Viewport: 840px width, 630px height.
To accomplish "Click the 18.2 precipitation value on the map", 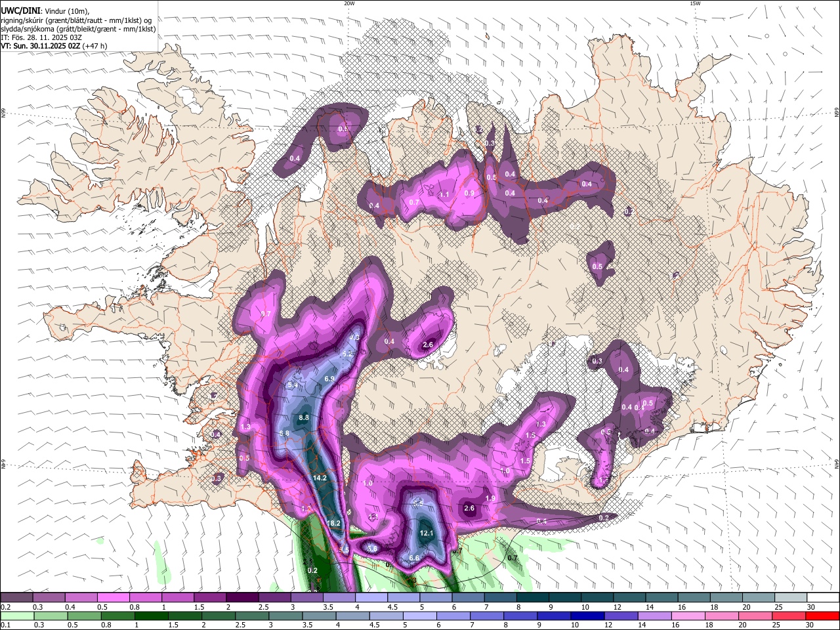I will [333, 523].
